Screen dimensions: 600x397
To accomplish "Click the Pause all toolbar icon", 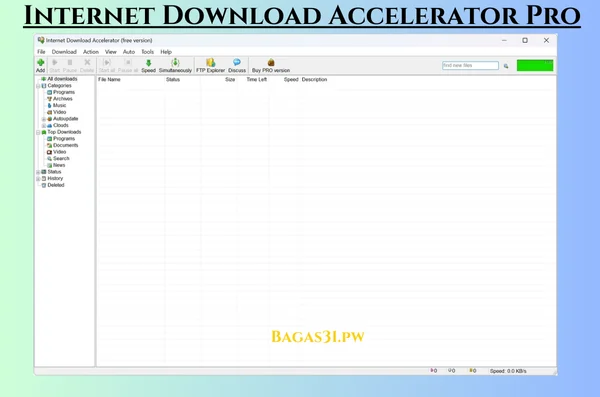I will (x=128, y=65).
